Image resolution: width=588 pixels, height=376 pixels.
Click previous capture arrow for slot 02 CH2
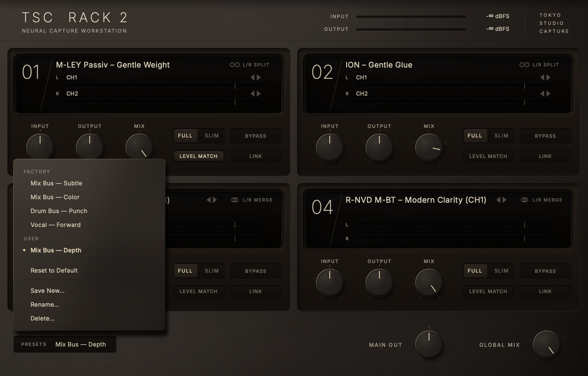point(542,94)
